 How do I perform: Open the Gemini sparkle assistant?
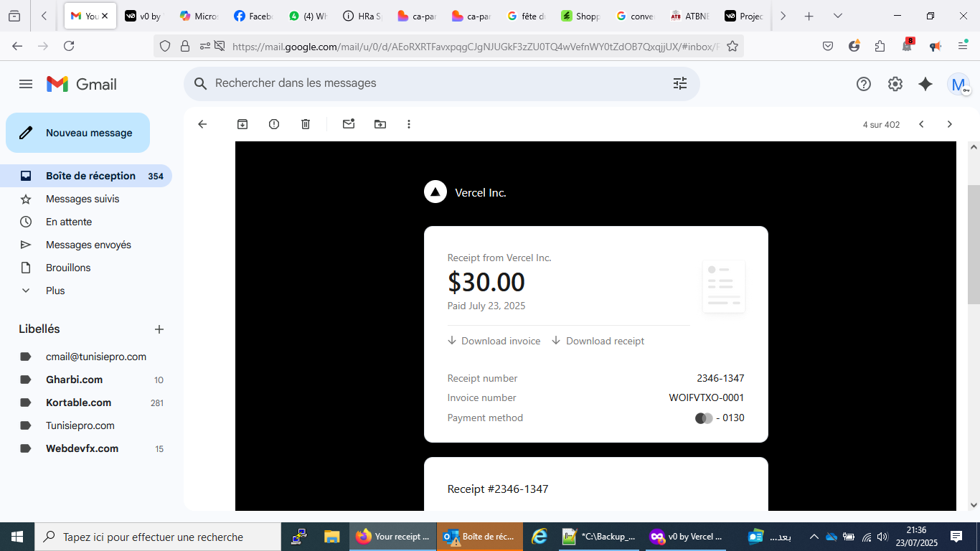tap(925, 84)
